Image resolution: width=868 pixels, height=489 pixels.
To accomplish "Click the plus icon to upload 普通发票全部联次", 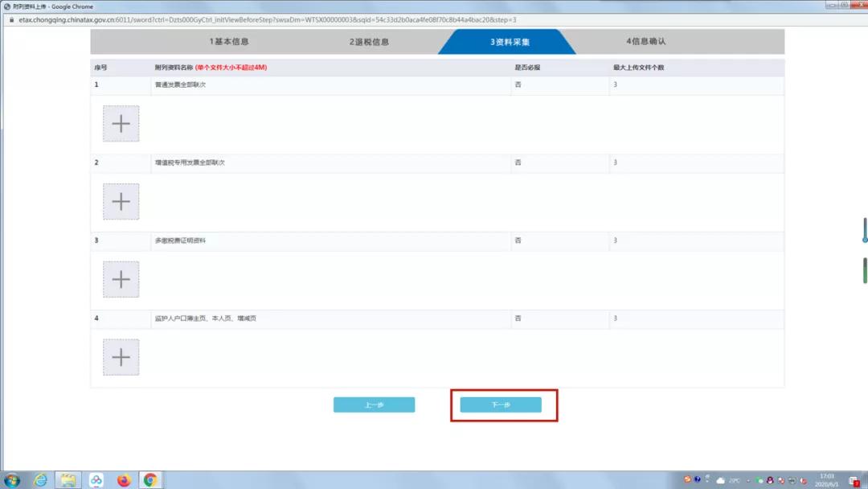I will tap(121, 123).
